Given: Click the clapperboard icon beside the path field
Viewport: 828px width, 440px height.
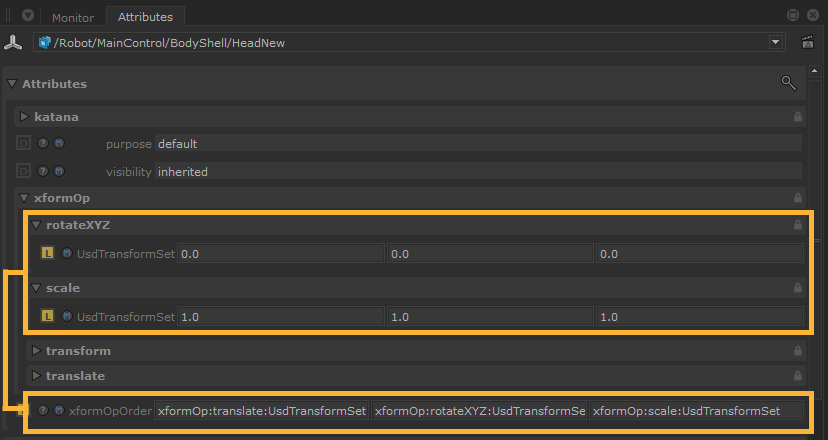Looking at the screenshot, I should (x=807, y=42).
